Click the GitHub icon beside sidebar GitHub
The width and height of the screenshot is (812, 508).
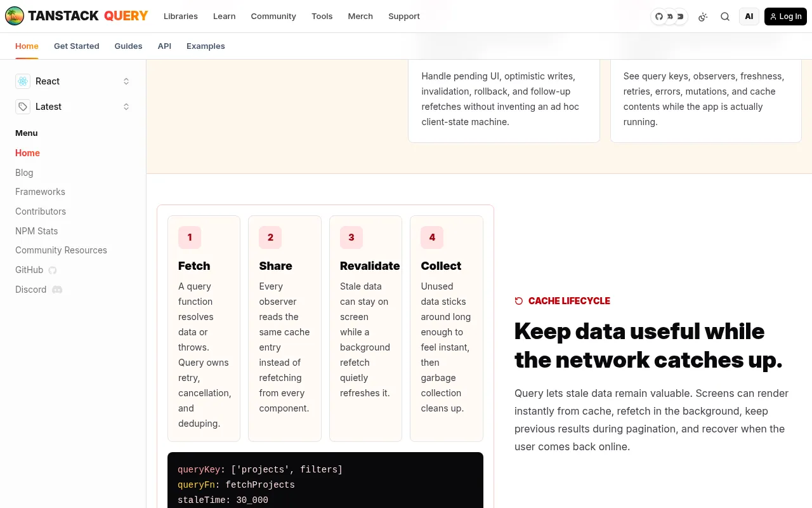[53, 271]
